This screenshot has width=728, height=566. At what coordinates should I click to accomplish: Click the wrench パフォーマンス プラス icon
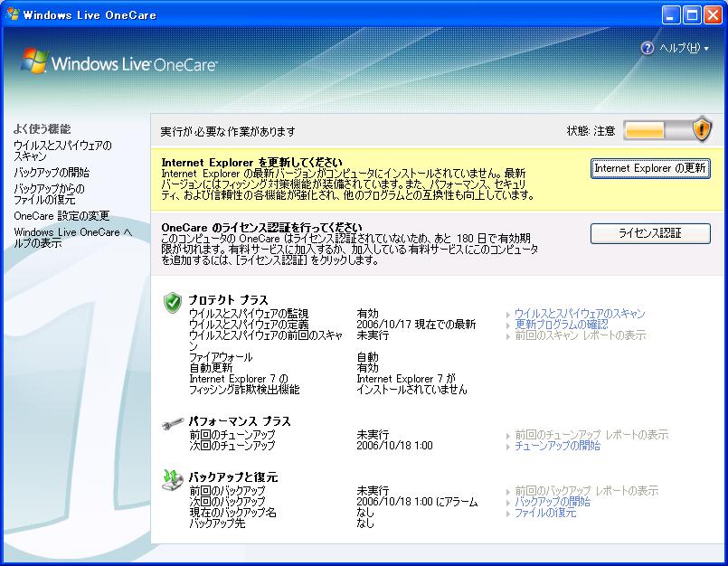coord(172,423)
